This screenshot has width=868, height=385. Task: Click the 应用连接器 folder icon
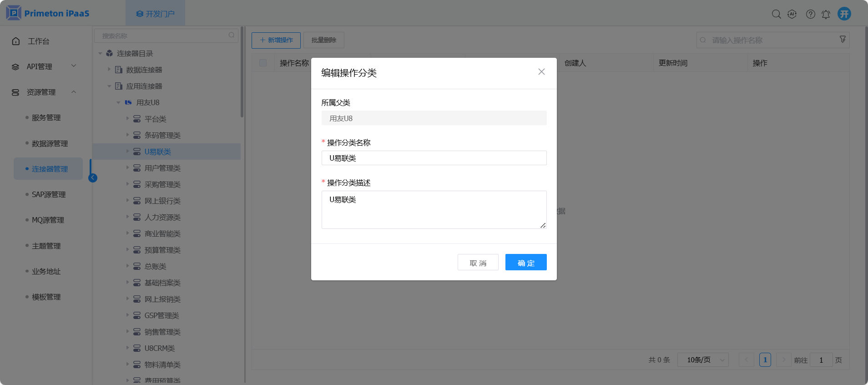pyautogui.click(x=119, y=86)
